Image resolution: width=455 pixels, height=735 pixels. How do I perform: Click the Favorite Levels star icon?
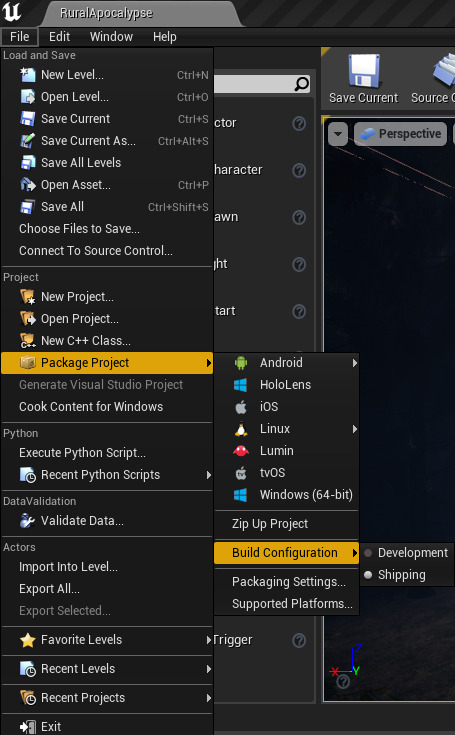(28, 640)
